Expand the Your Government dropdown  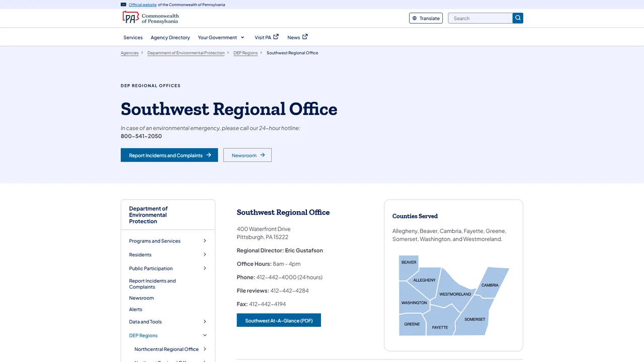click(221, 37)
